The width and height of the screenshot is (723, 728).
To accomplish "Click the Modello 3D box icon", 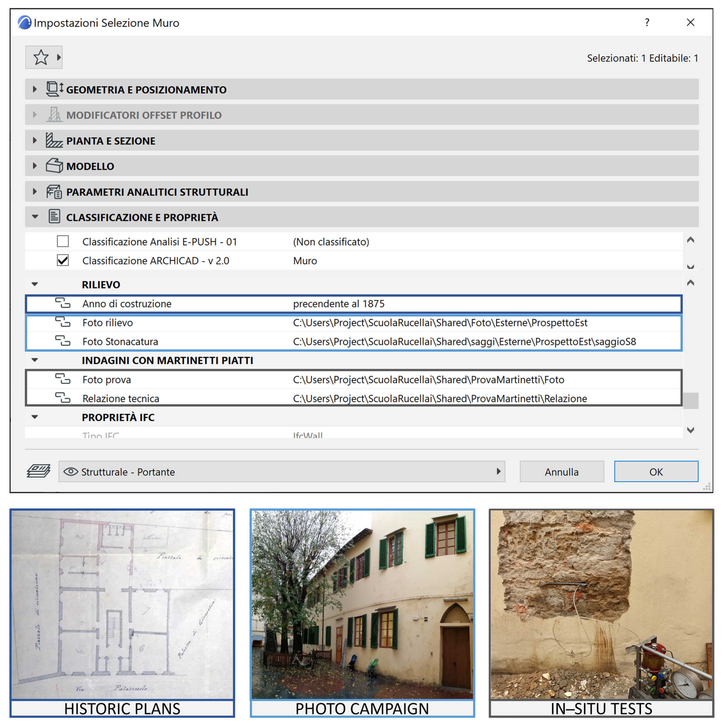I will click(x=54, y=166).
